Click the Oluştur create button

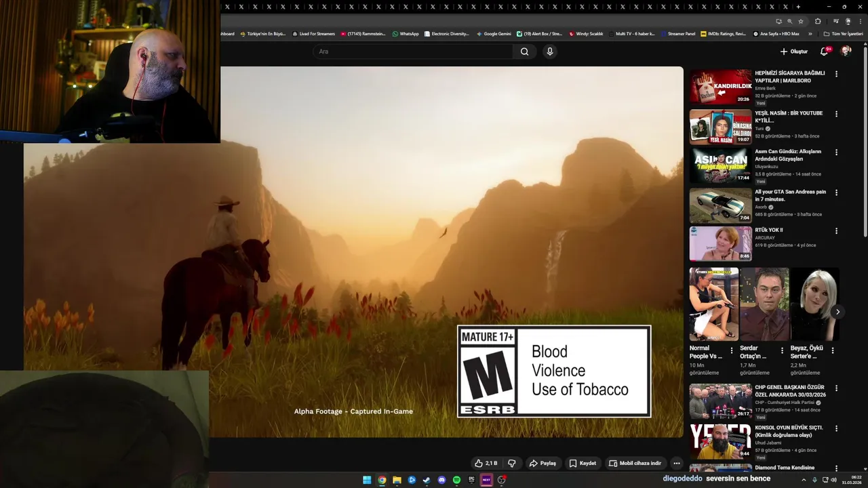point(794,52)
